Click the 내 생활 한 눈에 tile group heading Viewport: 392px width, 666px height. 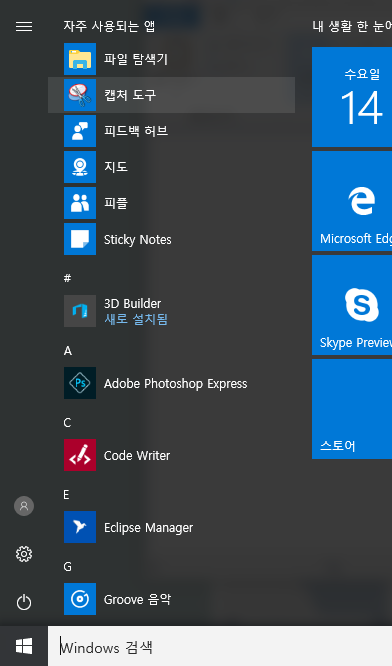tap(352, 26)
